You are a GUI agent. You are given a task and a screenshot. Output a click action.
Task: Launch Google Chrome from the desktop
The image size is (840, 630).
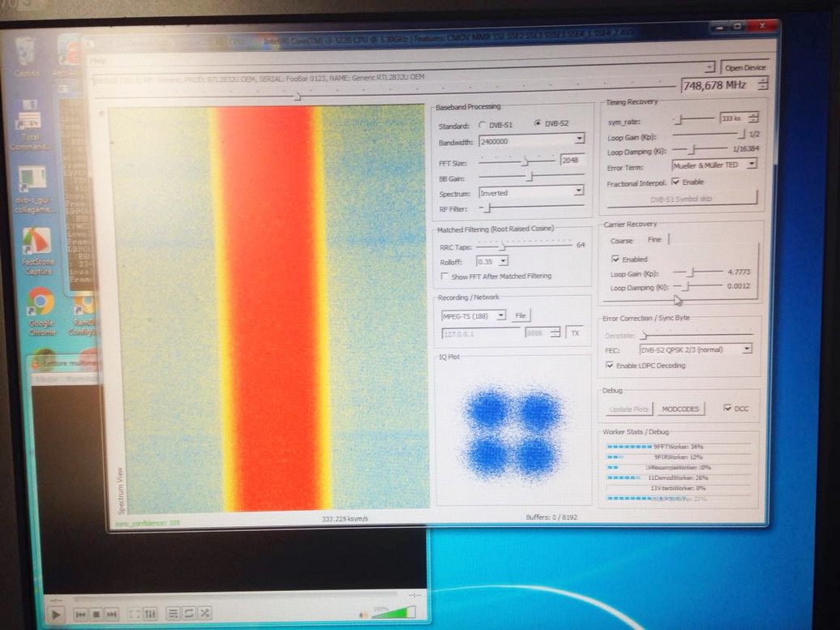point(41,312)
